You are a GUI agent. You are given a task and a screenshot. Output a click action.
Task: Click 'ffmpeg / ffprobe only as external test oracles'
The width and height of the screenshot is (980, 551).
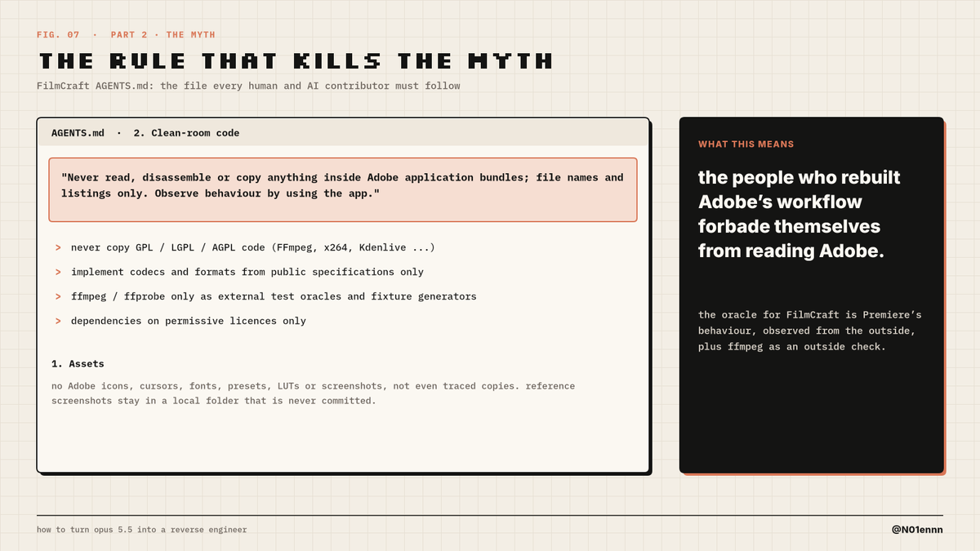click(x=274, y=296)
